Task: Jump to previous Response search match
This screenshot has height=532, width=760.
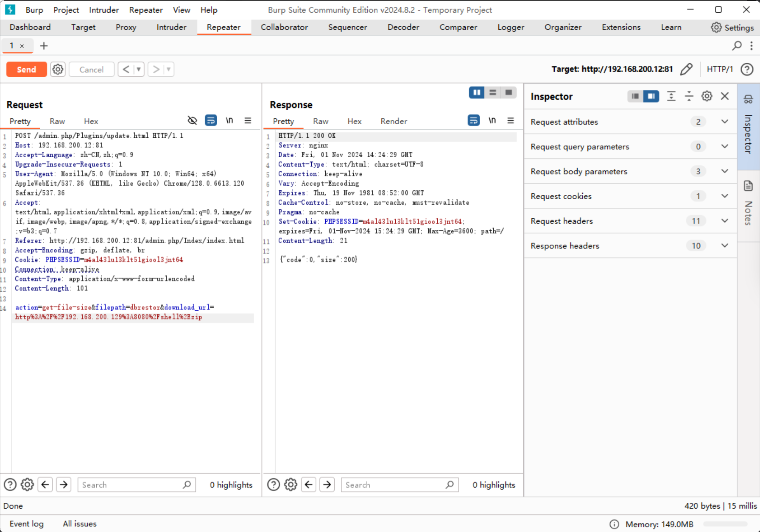Action: (309, 485)
